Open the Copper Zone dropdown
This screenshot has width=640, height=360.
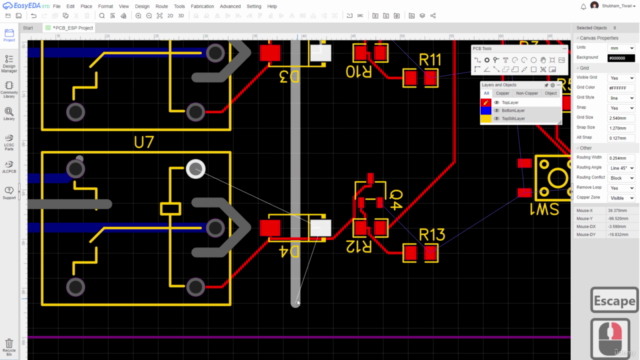pos(621,198)
